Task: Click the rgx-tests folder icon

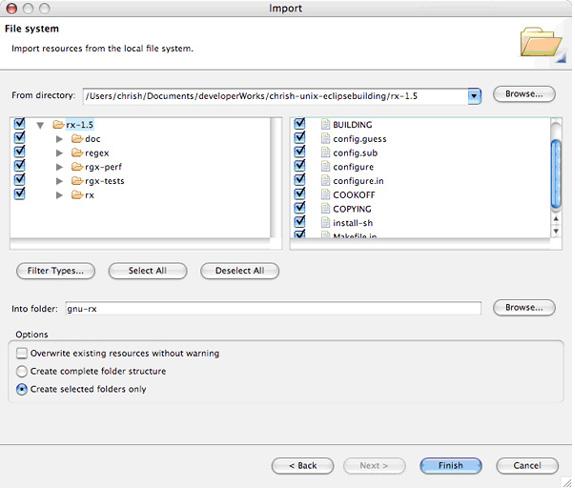Action: pos(77,181)
